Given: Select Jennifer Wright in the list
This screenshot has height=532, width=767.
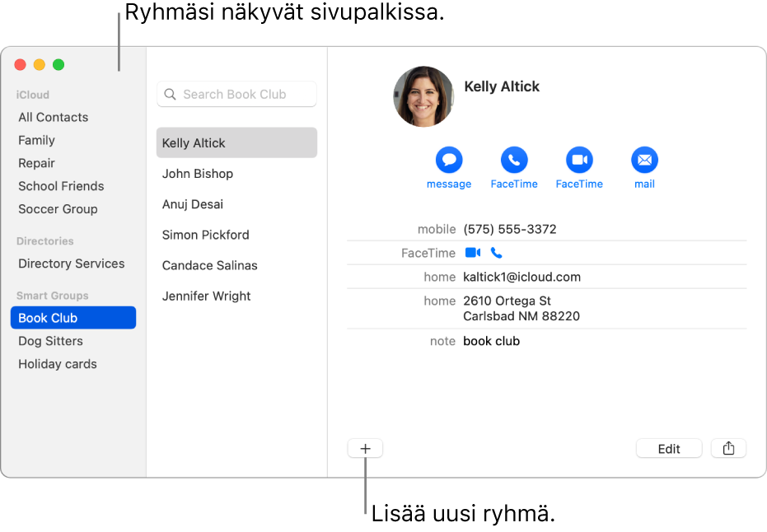Looking at the screenshot, I should tap(207, 296).
